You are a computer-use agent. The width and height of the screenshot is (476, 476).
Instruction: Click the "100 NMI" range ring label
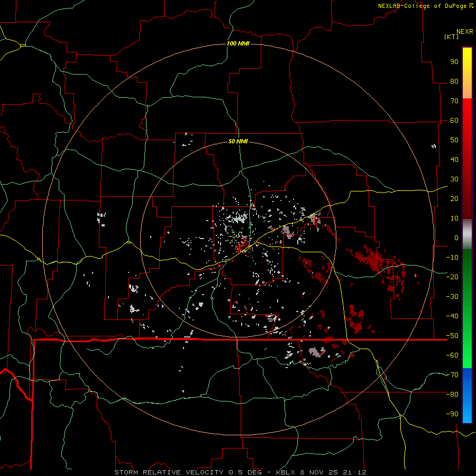click(239, 43)
